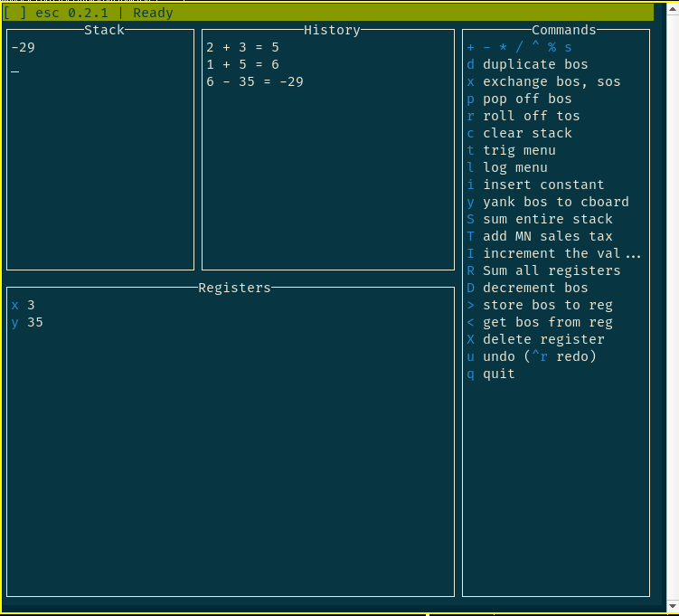Click the 'insert constant' command
This screenshot has height=616, width=679.
coord(535,185)
